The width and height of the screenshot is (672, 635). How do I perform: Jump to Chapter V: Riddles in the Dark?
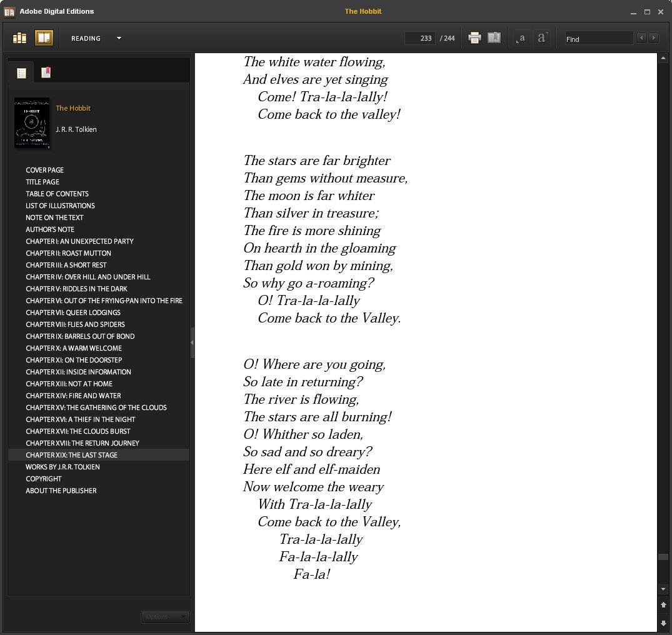76,289
